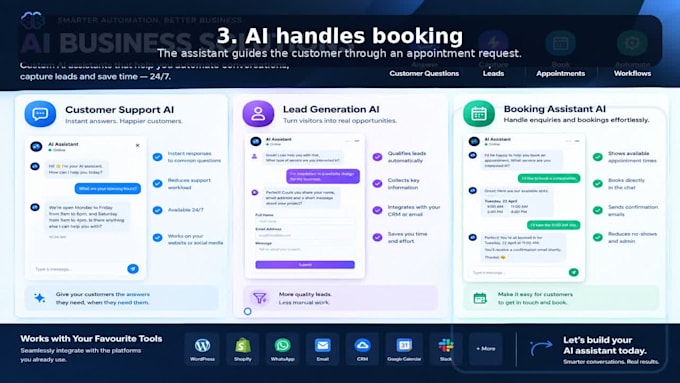Click the checkmark beside 'Works on your website'

coord(157,237)
